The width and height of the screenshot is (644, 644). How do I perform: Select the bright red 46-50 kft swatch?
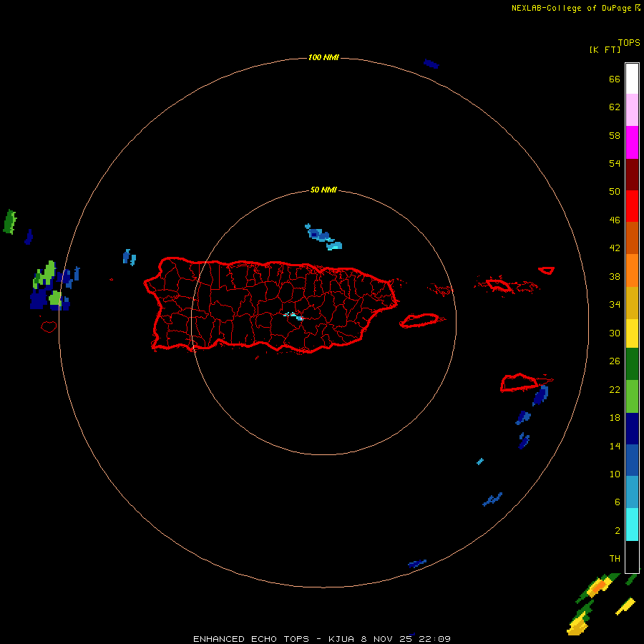pyautogui.click(x=632, y=206)
